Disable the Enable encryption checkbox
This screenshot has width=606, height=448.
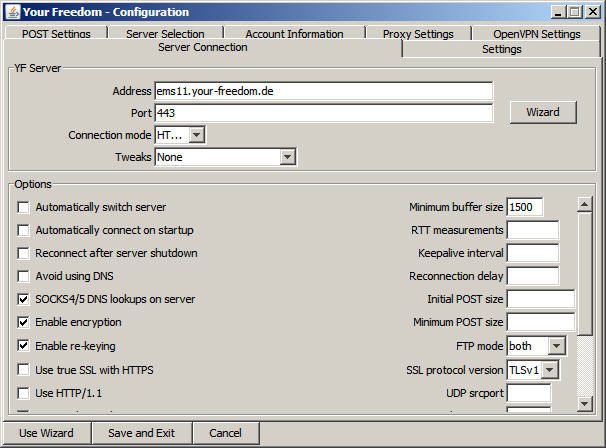24,322
